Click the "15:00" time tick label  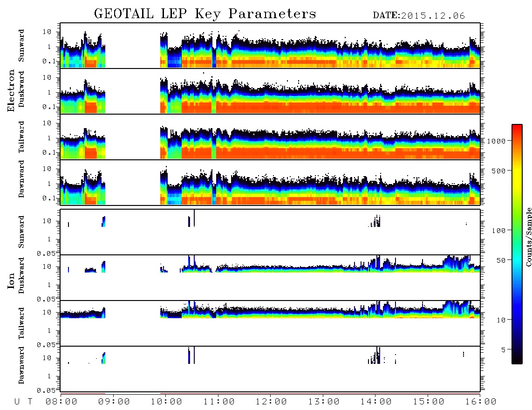point(429,402)
